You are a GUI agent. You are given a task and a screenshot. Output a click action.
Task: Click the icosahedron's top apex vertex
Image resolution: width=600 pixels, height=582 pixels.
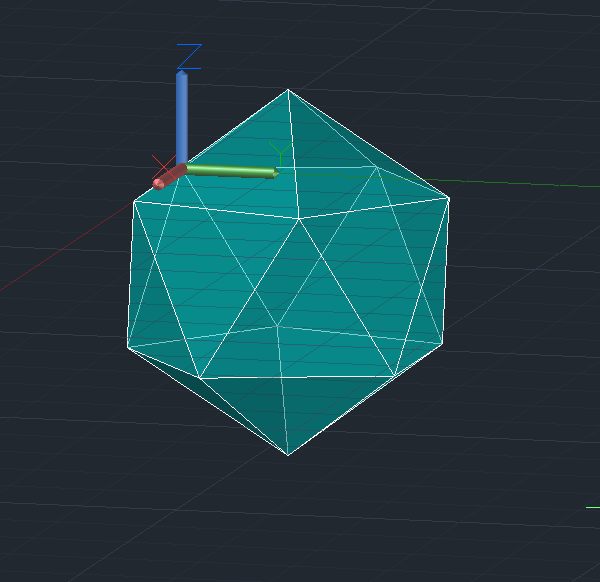tap(288, 90)
